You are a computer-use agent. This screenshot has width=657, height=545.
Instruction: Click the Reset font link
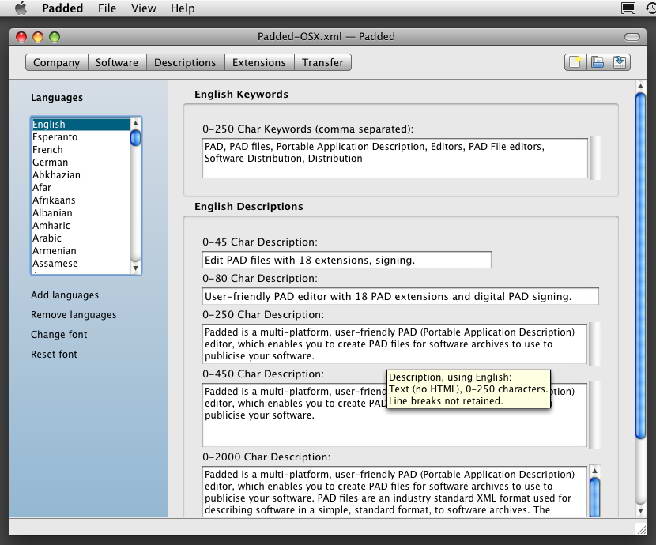(x=54, y=354)
